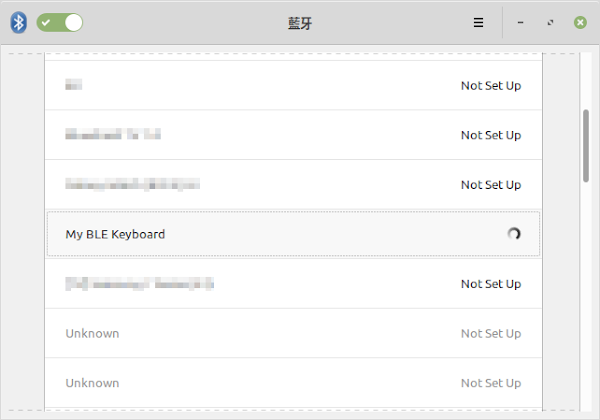Select the My BLE Keyboard device

293,234
